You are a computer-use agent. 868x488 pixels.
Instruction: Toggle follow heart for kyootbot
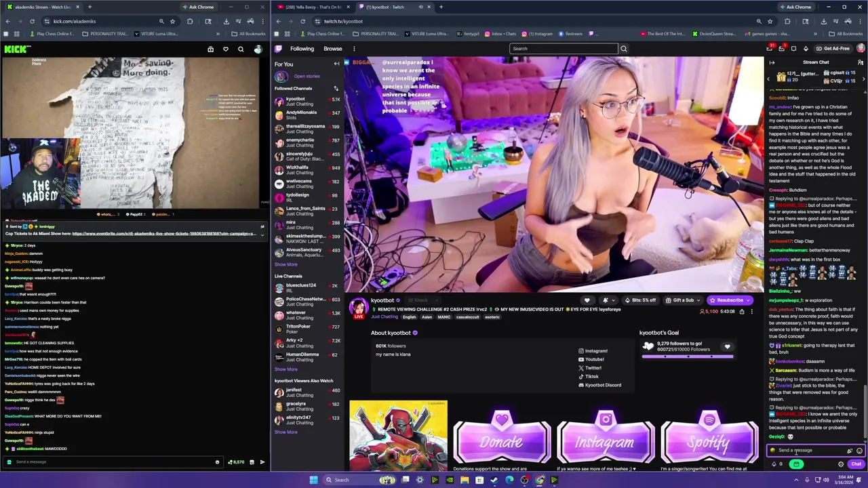click(x=587, y=300)
